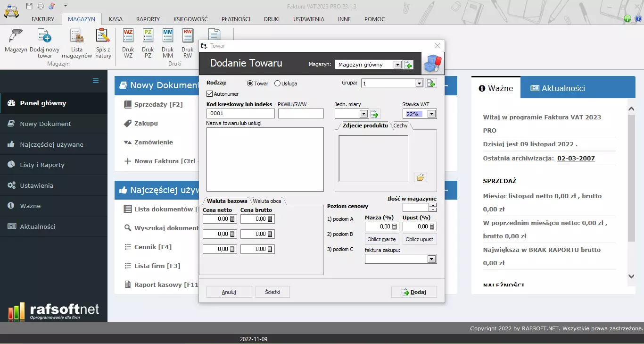This screenshot has height=344, width=644.
Task: Click the Dodaj nowy towar icon
Action: [x=44, y=37]
